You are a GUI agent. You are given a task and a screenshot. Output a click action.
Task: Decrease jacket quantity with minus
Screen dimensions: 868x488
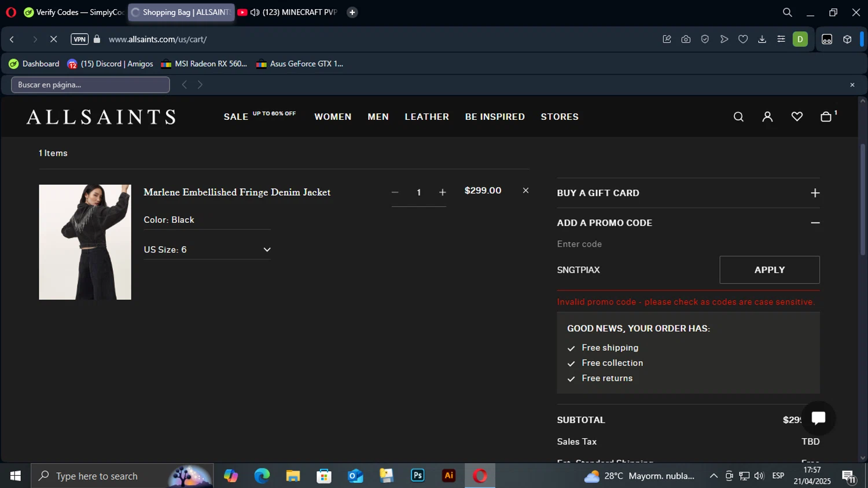click(395, 192)
